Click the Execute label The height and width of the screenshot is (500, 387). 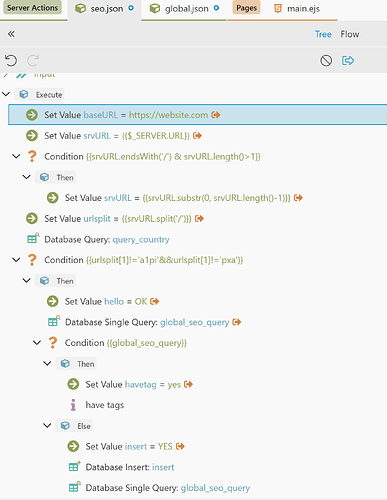coord(49,95)
